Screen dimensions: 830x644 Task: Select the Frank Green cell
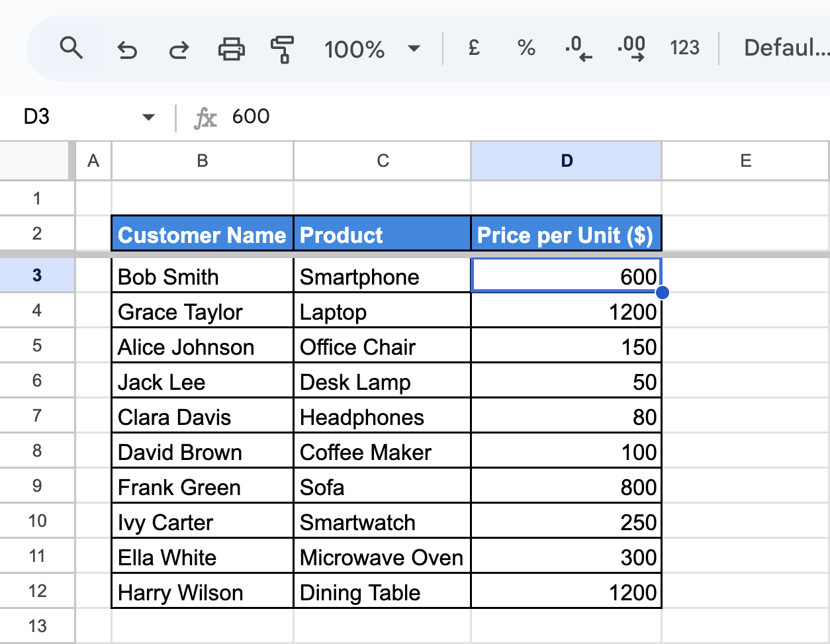(203, 486)
